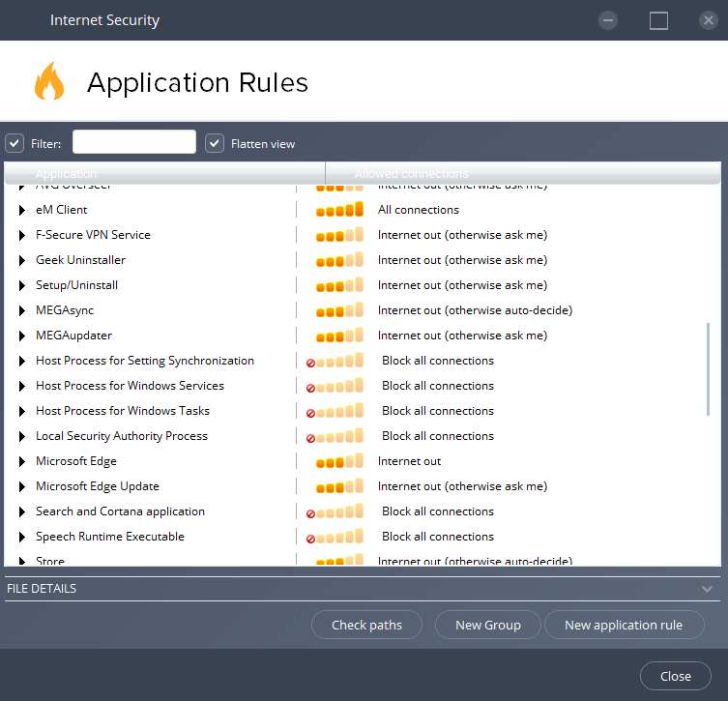
Task: Select the Microsoft Edge row name
Action: click(x=76, y=461)
